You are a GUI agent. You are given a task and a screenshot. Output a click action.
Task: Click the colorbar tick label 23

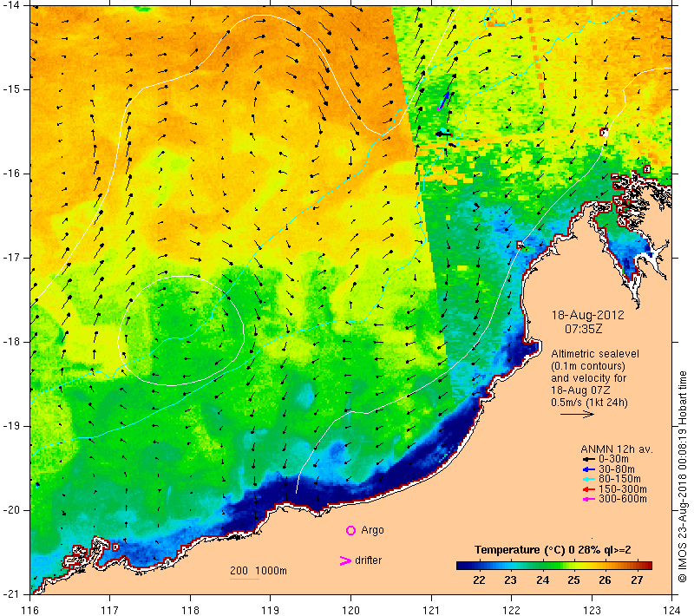(x=510, y=580)
